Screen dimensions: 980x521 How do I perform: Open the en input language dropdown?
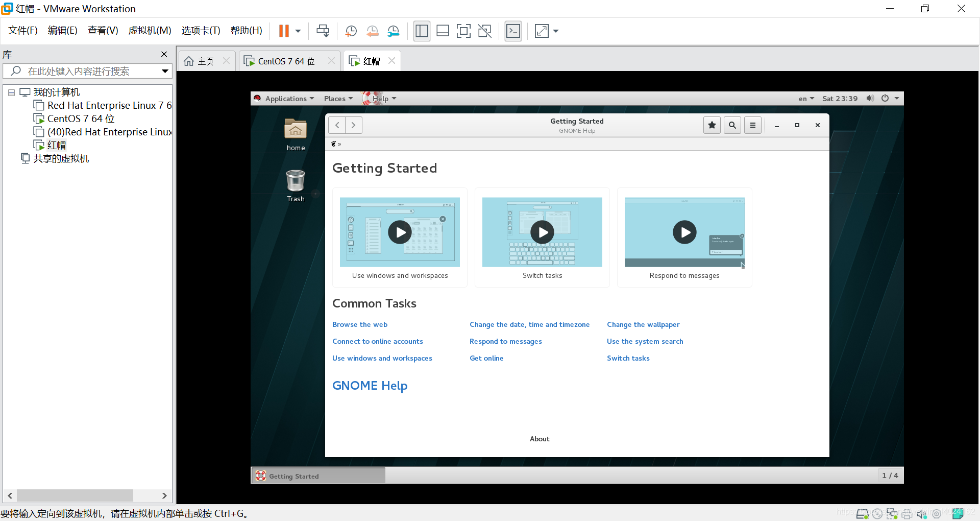click(806, 99)
